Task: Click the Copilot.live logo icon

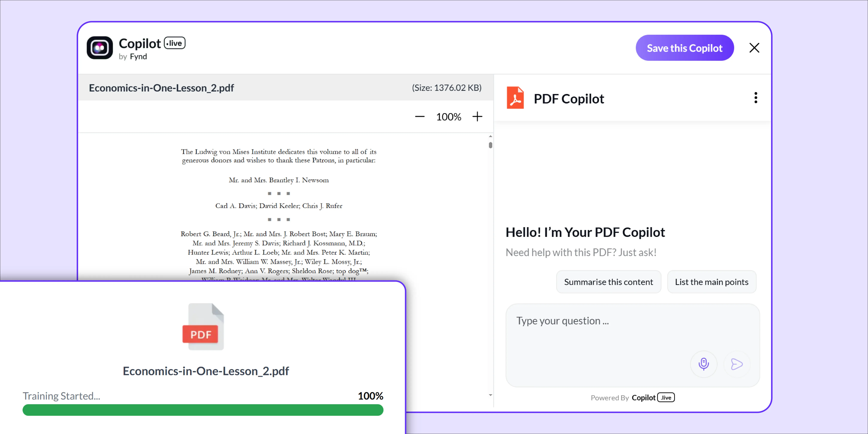Action: point(99,47)
